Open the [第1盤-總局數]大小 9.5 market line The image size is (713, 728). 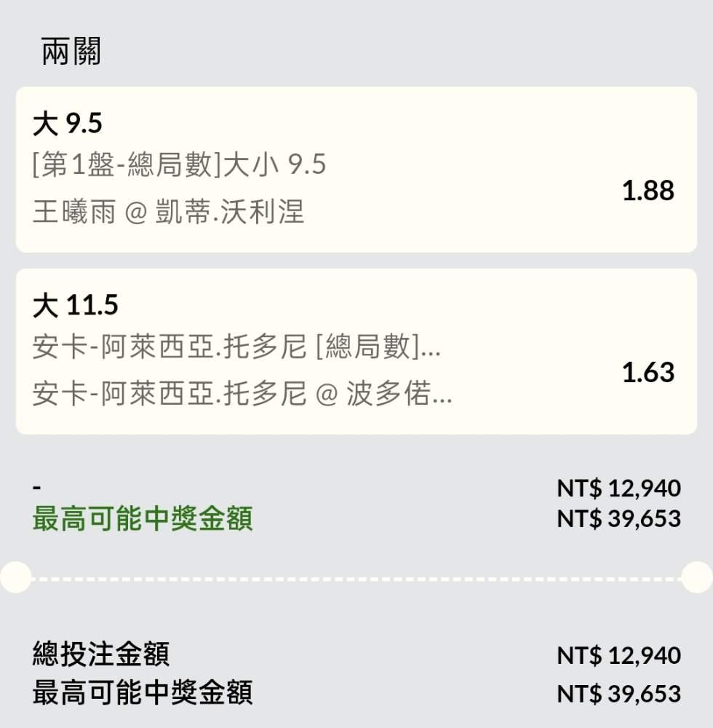tap(179, 165)
